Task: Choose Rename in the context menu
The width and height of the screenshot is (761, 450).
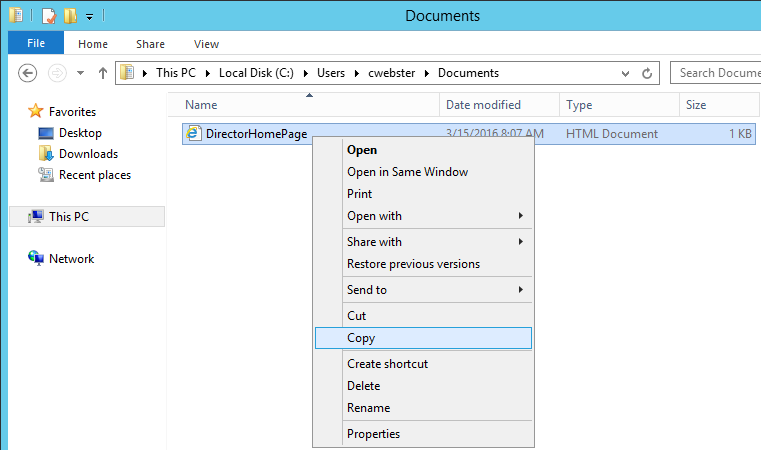Action: click(x=368, y=408)
